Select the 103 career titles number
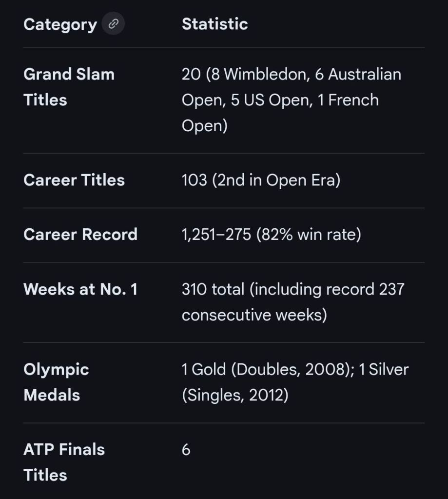 (194, 180)
